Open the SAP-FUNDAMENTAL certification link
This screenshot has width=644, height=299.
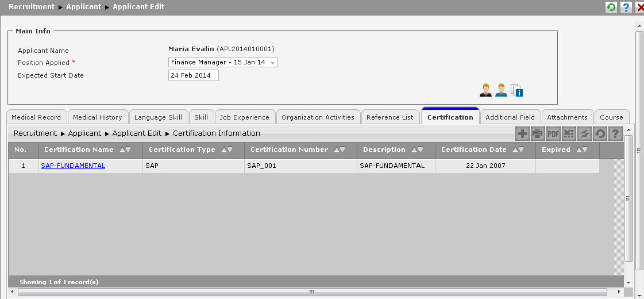point(73,166)
